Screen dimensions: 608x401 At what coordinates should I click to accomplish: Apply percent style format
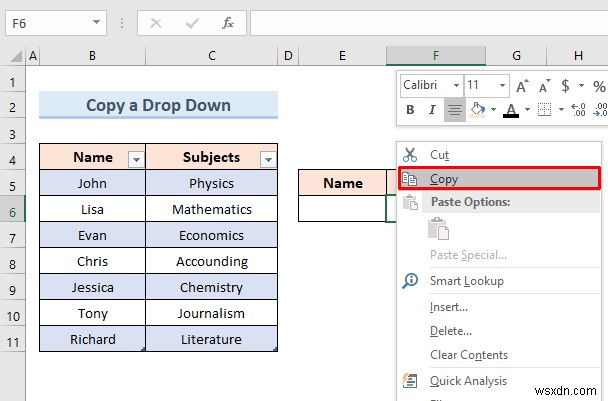599,86
